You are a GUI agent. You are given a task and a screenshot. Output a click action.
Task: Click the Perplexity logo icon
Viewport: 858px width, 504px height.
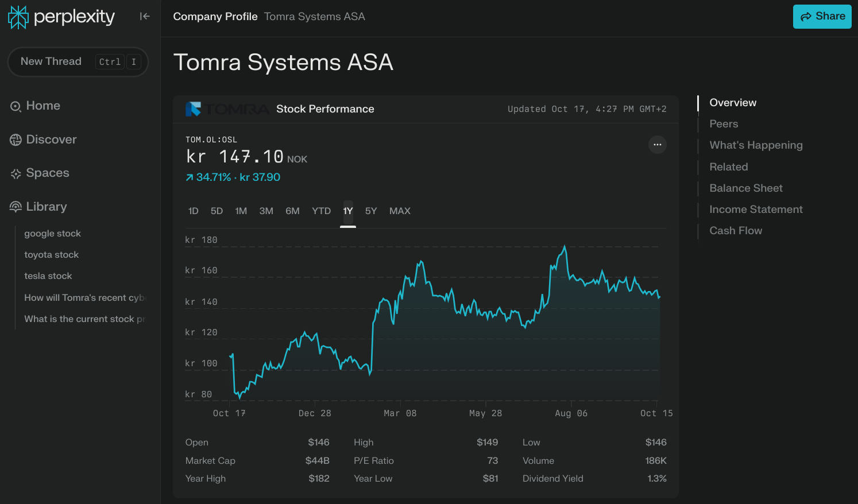click(x=18, y=17)
